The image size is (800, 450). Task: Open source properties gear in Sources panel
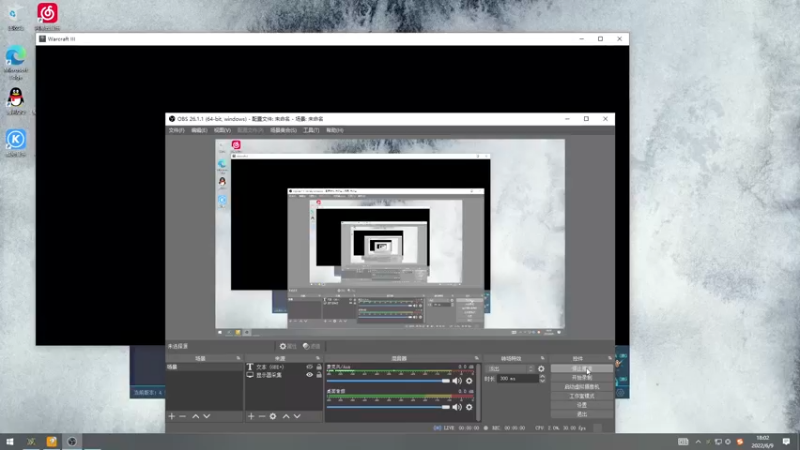[273, 416]
